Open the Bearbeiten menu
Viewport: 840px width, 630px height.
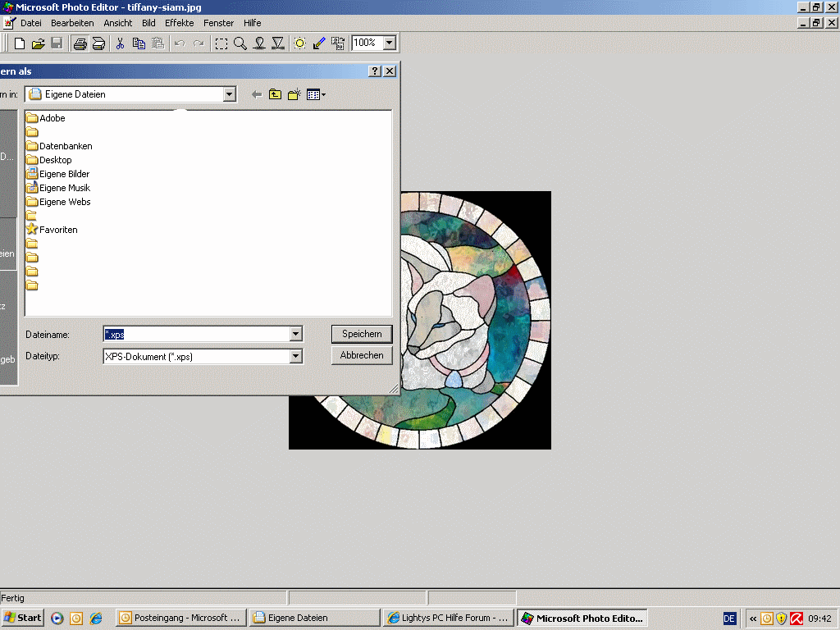click(72, 23)
